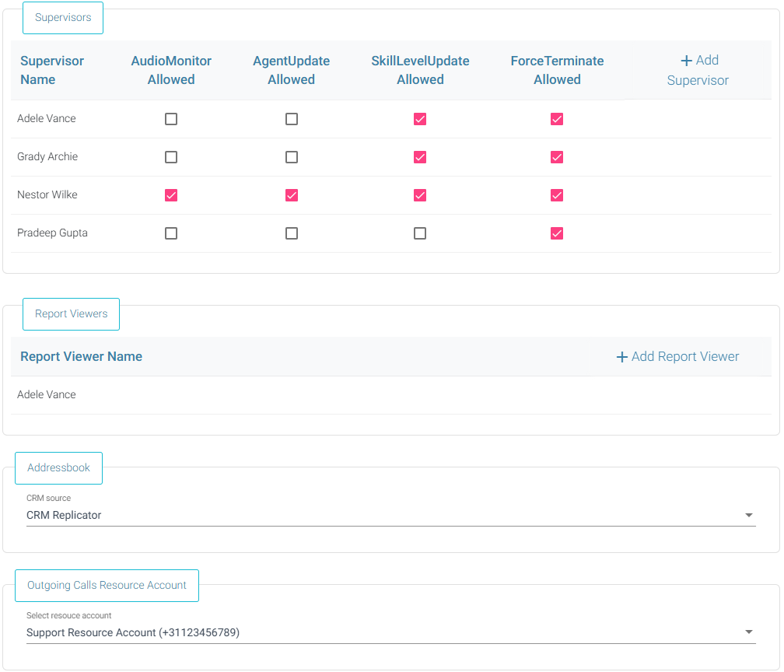Uncheck ForceTerminate for Adele Vance
This screenshot has height=672, width=784.
point(557,119)
